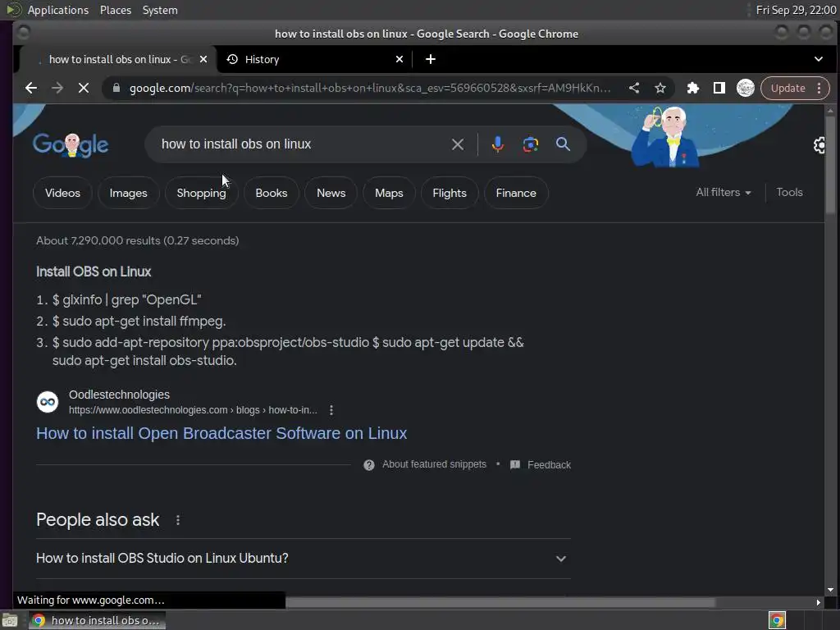The height and width of the screenshot is (630, 840).
Task: Expand the All filters dropdown
Action: point(724,192)
